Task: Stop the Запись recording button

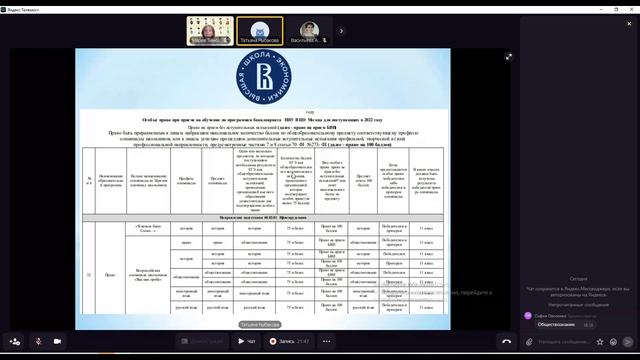Action: 289,341
